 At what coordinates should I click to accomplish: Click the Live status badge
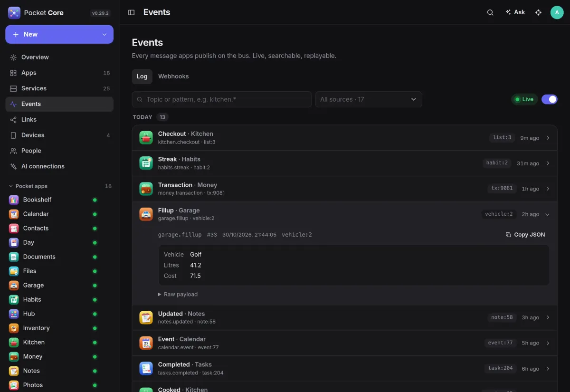(524, 99)
